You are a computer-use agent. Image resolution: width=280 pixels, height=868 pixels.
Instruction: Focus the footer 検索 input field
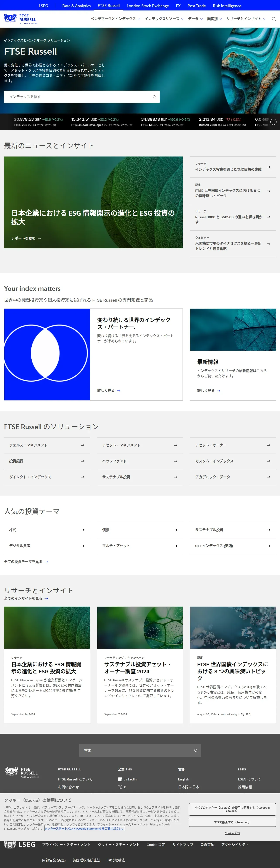coord(140,750)
